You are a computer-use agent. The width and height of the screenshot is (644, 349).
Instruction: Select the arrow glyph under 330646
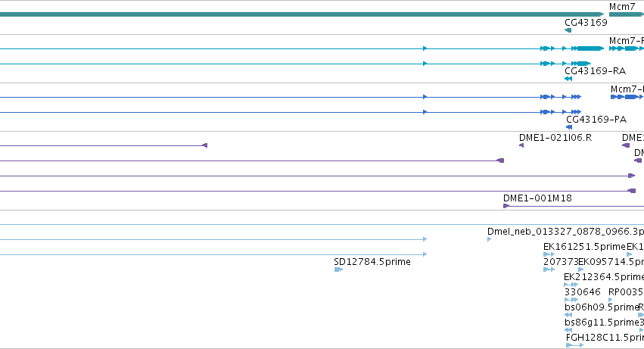pos(571,300)
